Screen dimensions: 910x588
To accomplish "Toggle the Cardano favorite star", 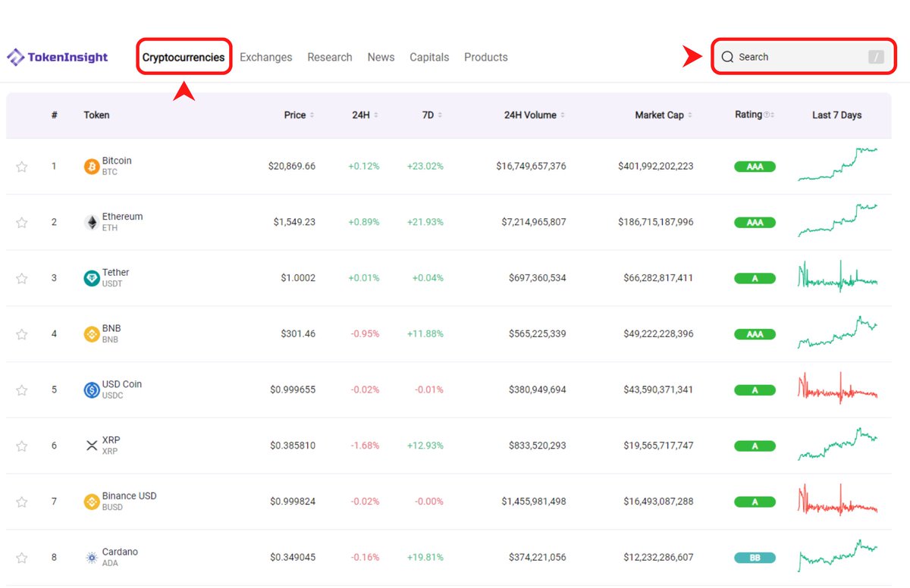I will (22, 558).
